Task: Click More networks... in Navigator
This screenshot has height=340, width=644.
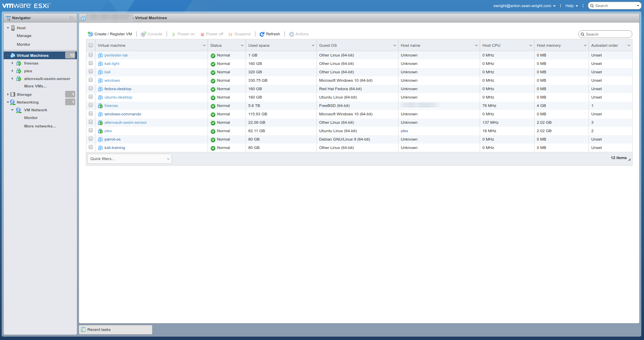Action: click(40, 126)
